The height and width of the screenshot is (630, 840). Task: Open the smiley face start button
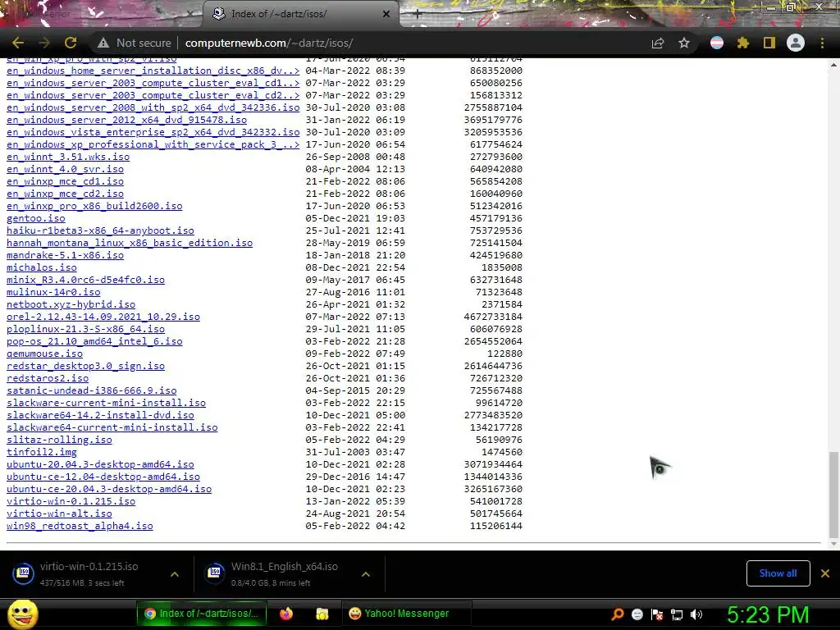click(22, 614)
